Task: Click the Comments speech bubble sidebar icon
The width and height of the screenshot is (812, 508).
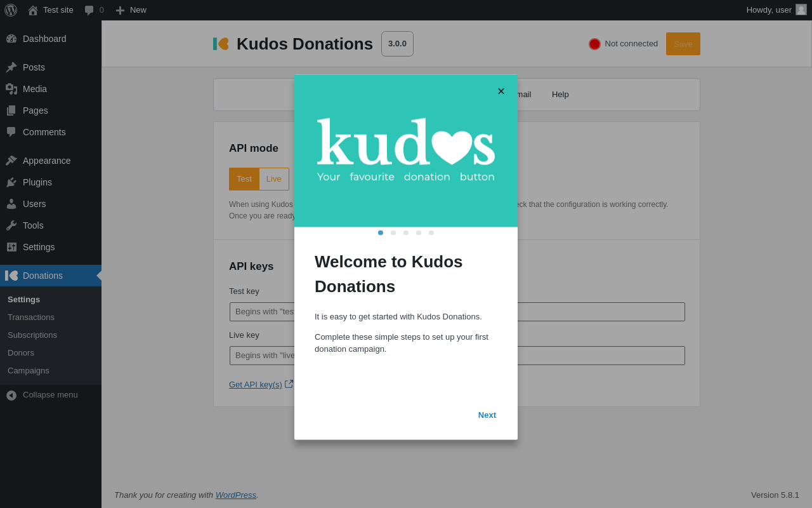Action: click(11, 132)
